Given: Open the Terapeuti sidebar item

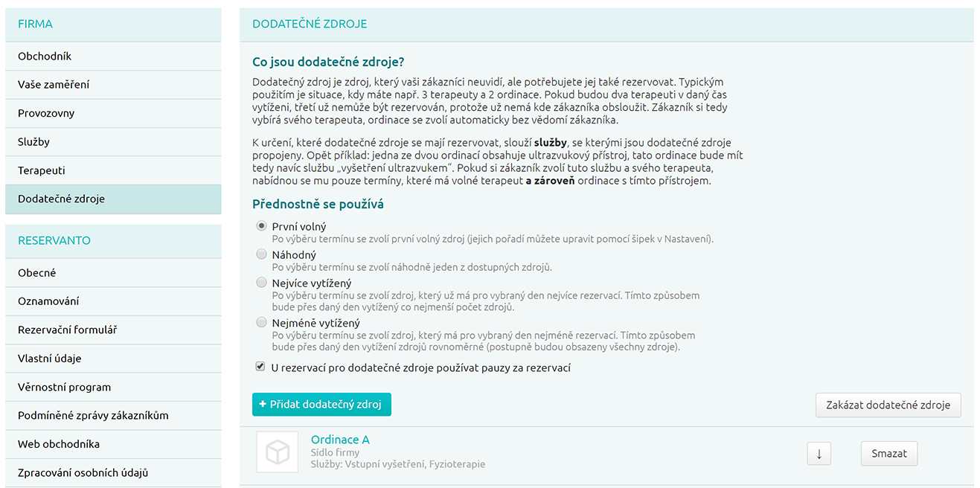Looking at the screenshot, I should (42, 170).
